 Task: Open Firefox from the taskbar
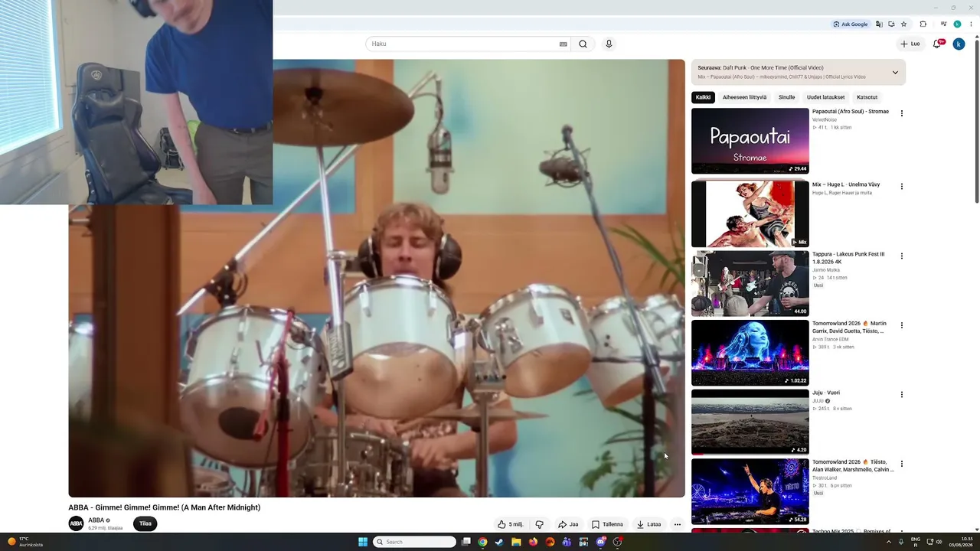pyautogui.click(x=533, y=542)
